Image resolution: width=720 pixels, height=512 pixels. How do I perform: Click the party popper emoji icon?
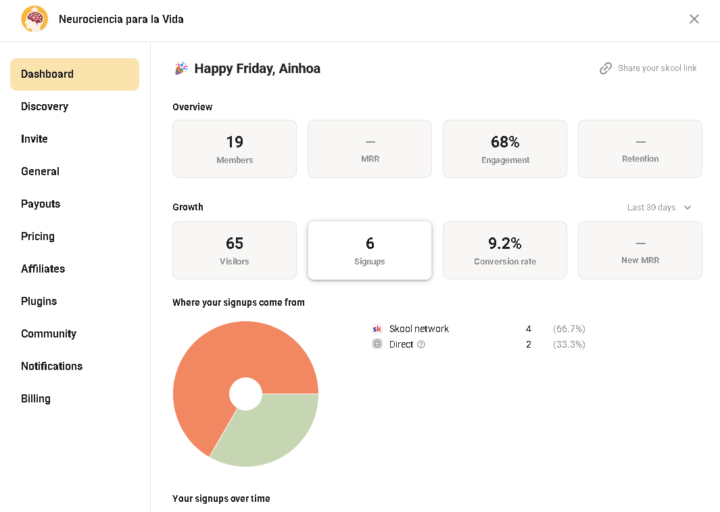click(x=181, y=68)
